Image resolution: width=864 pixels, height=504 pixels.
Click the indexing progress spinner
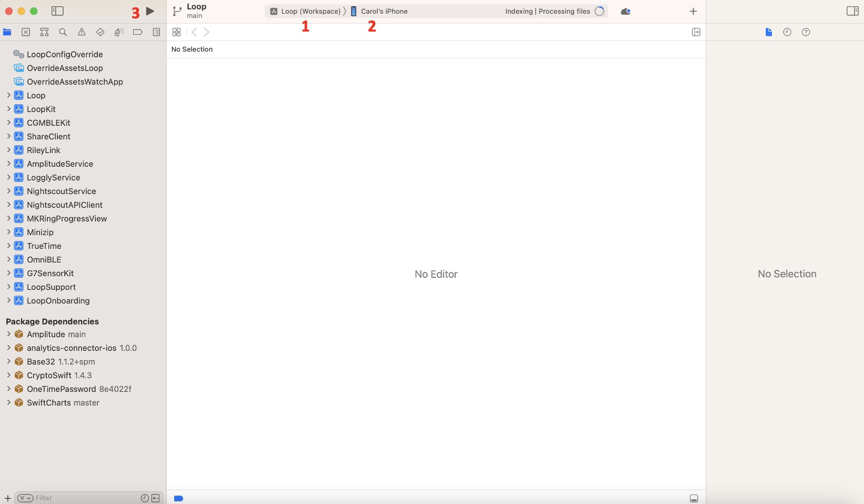pyautogui.click(x=599, y=11)
